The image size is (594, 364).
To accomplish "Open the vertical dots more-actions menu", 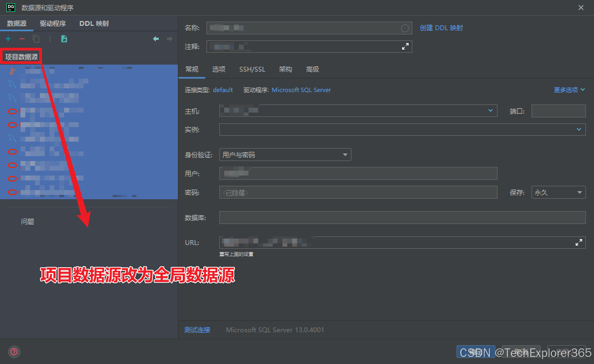I will point(50,39).
